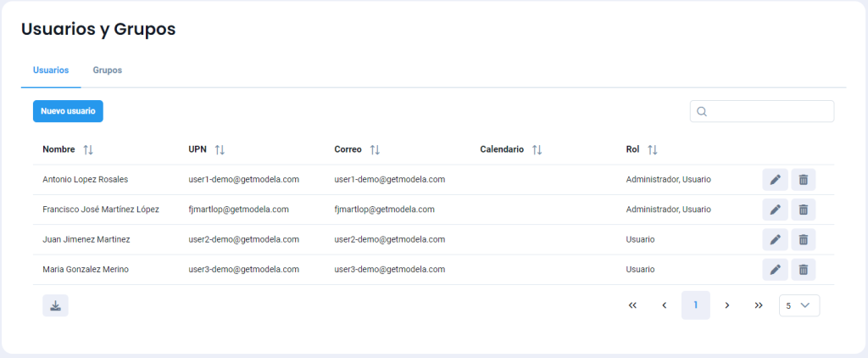
Task: Go to next page of users
Action: (727, 305)
